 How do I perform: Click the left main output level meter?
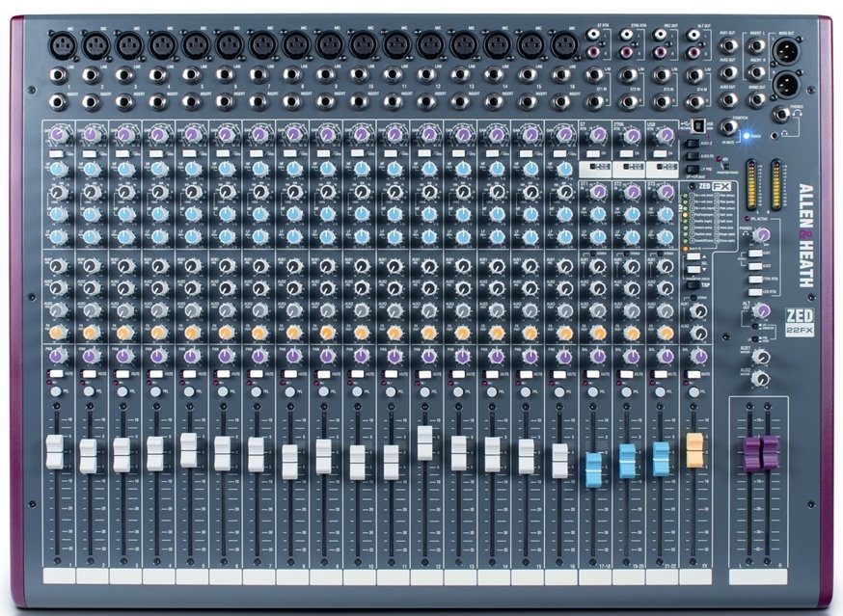pos(752,184)
